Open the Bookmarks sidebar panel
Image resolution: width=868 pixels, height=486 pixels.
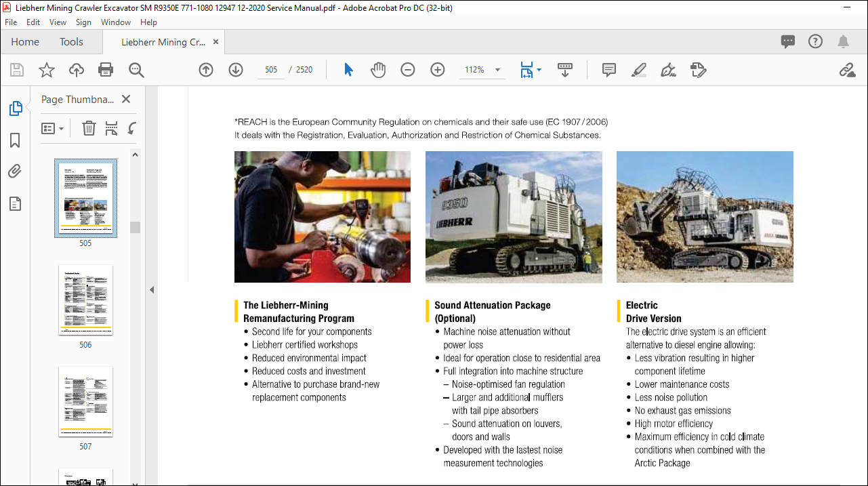(15, 140)
